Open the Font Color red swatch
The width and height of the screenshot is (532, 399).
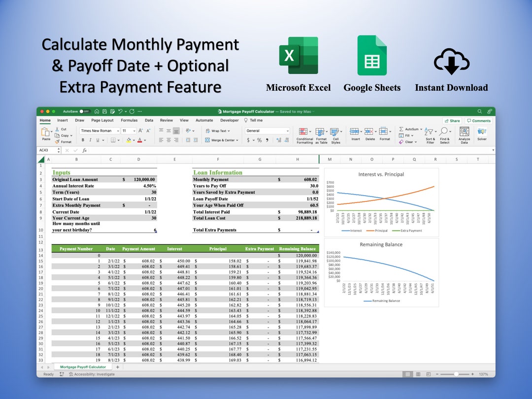[x=140, y=140]
